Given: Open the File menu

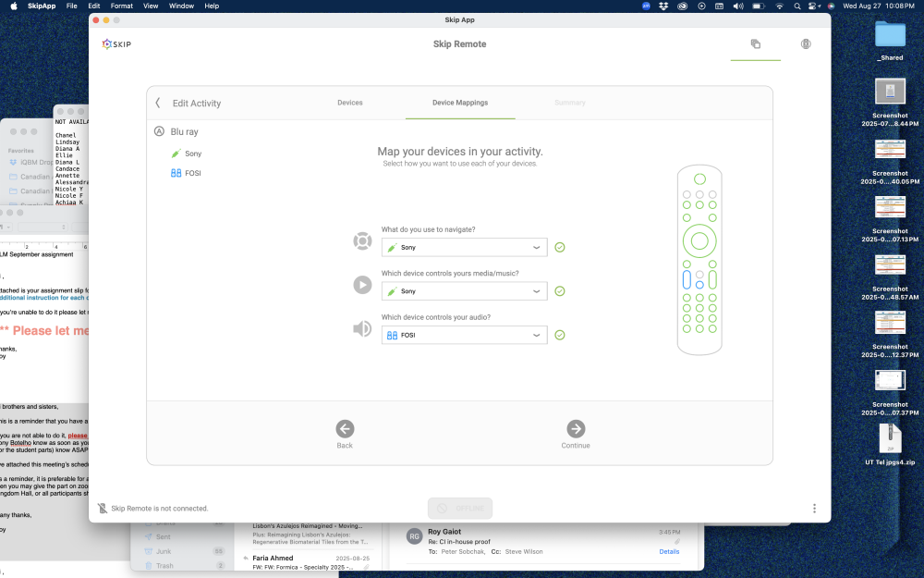Looking at the screenshot, I should pyautogui.click(x=71, y=6).
